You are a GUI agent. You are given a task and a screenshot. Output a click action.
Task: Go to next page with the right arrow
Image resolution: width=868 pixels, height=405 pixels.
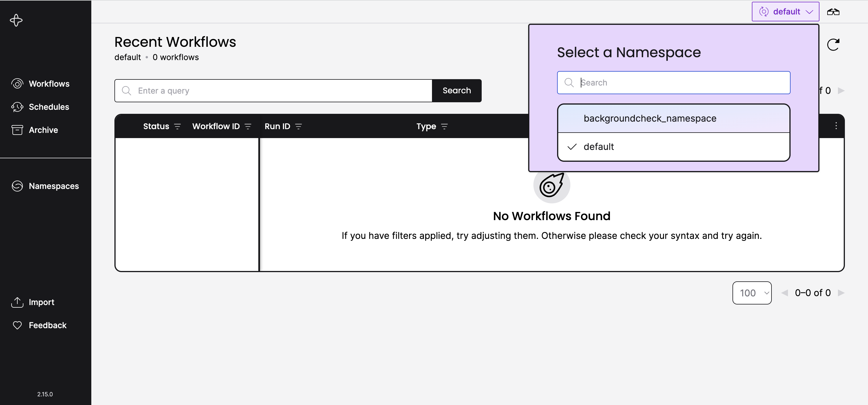(x=842, y=293)
